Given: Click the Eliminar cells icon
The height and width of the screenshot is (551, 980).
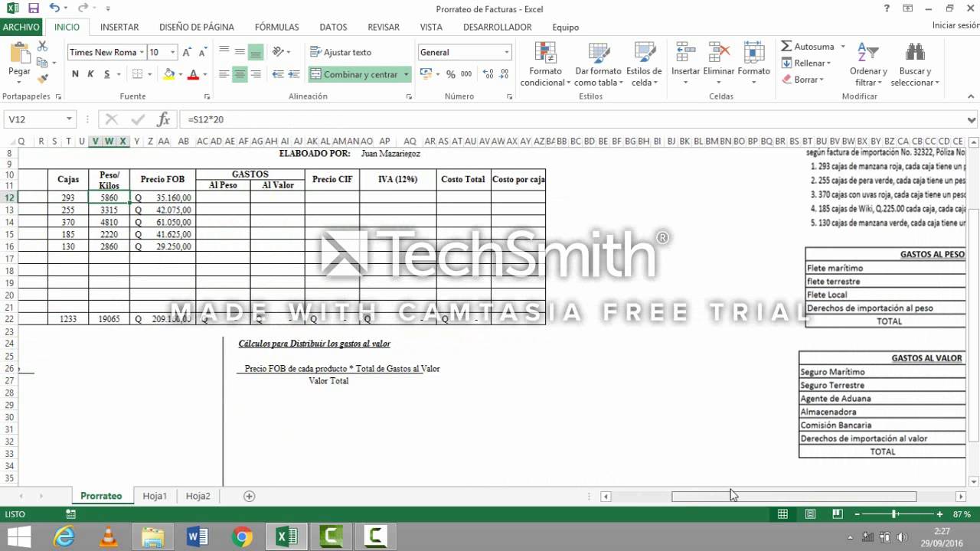Looking at the screenshot, I should 718,52.
